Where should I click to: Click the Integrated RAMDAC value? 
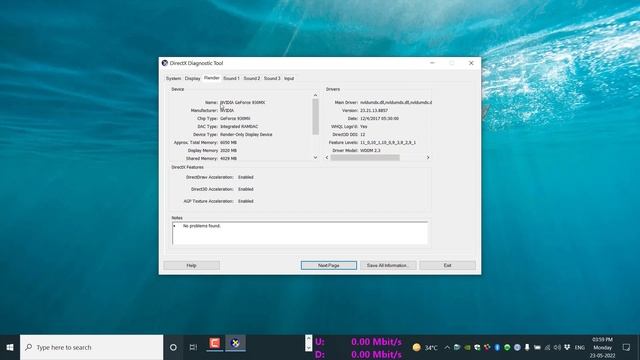click(239, 127)
